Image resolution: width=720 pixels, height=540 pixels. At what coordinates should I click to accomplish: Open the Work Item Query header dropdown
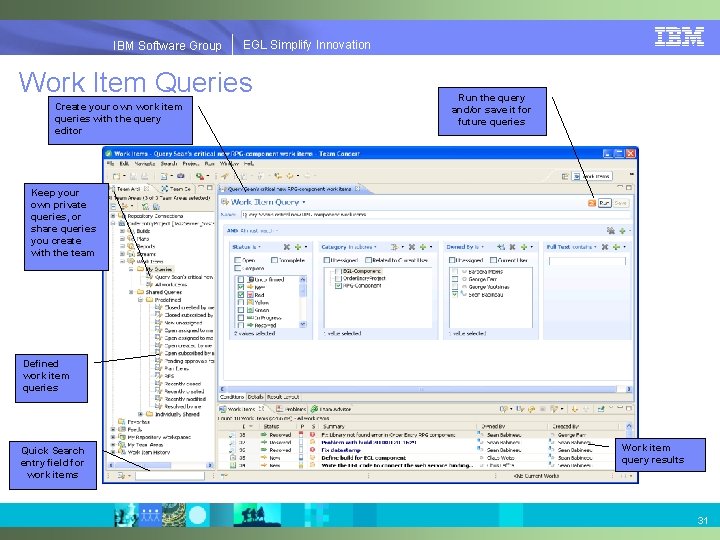click(304, 202)
